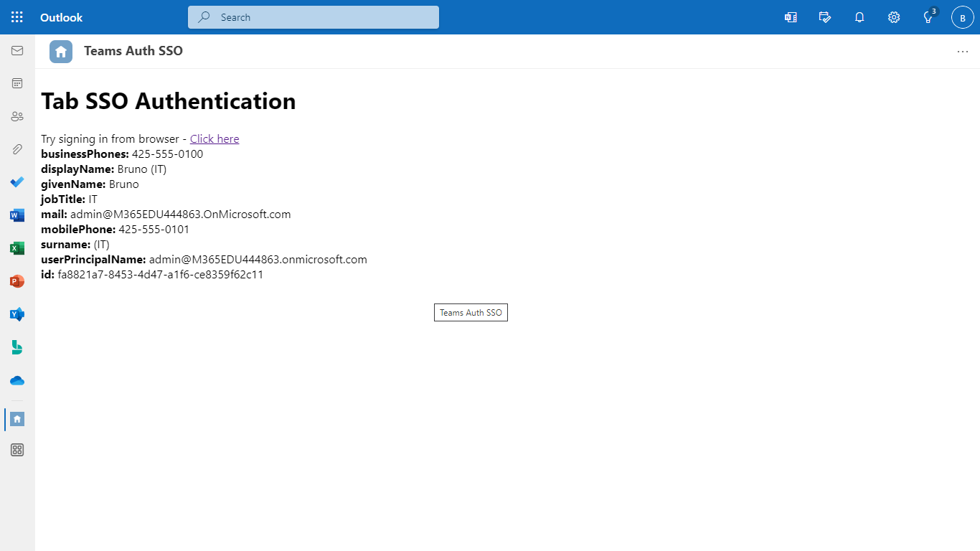The height and width of the screenshot is (551, 980).
Task: Click mail address admin@M365EDU444863.OnMicrosoft.com
Action: coord(181,214)
